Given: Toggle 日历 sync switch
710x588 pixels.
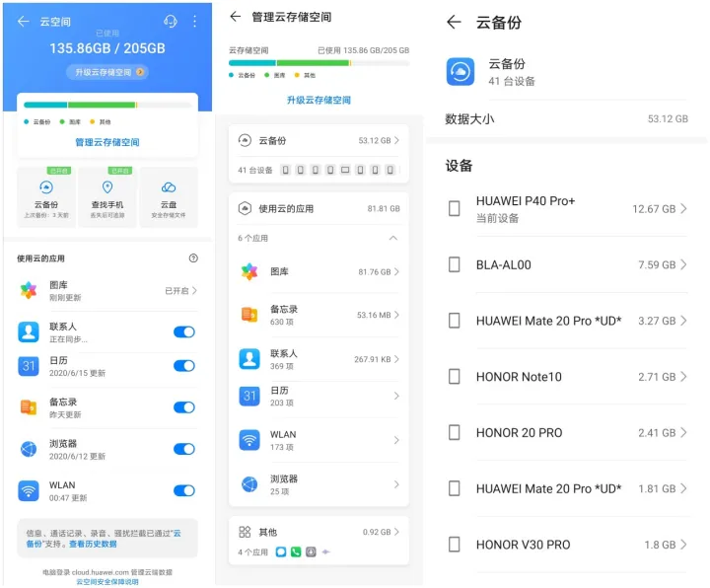Looking at the screenshot, I should pyautogui.click(x=183, y=366).
